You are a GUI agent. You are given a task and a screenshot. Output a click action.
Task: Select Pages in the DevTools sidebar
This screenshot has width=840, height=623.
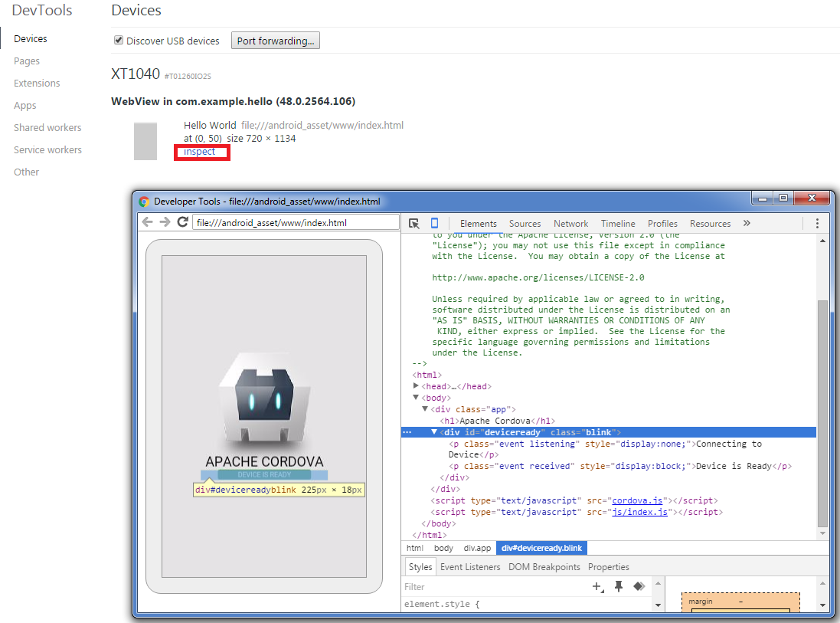(27, 61)
